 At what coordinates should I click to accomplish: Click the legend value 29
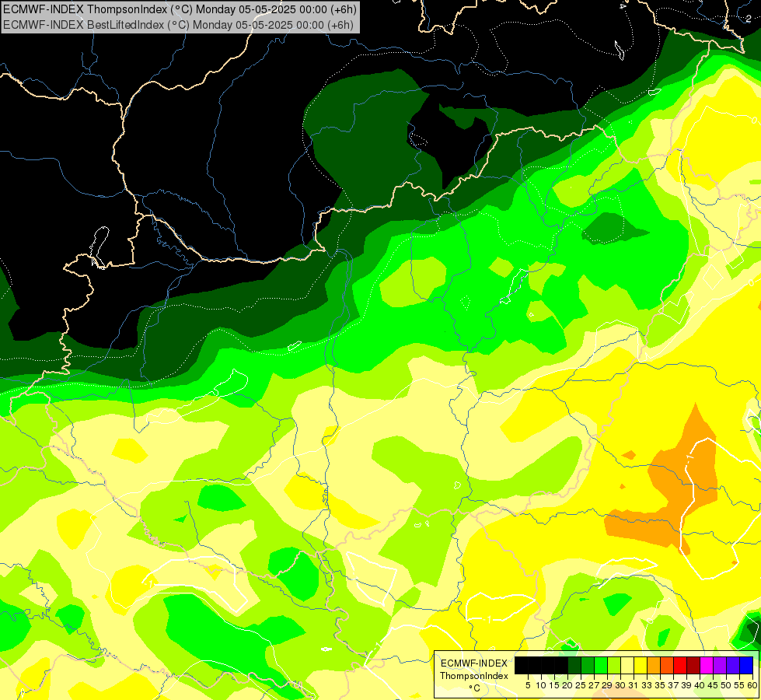tap(607, 685)
